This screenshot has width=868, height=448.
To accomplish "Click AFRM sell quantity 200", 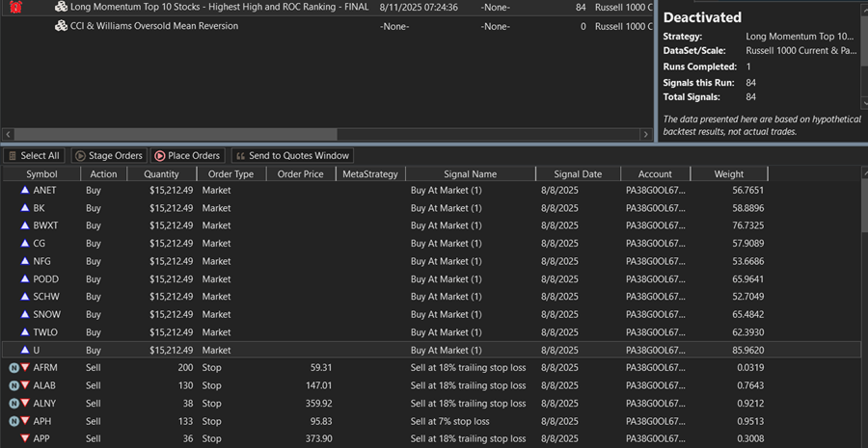I will pyautogui.click(x=185, y=368).
